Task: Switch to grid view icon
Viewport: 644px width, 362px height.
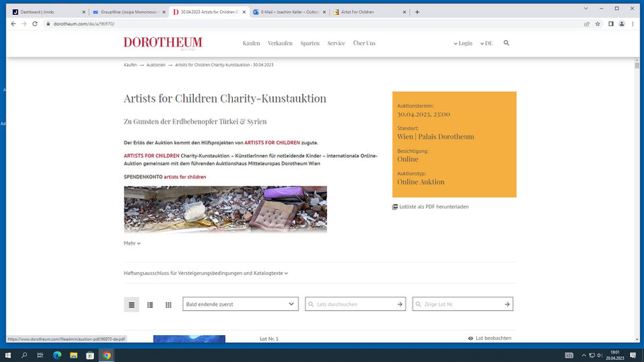Action: point(168,305)
